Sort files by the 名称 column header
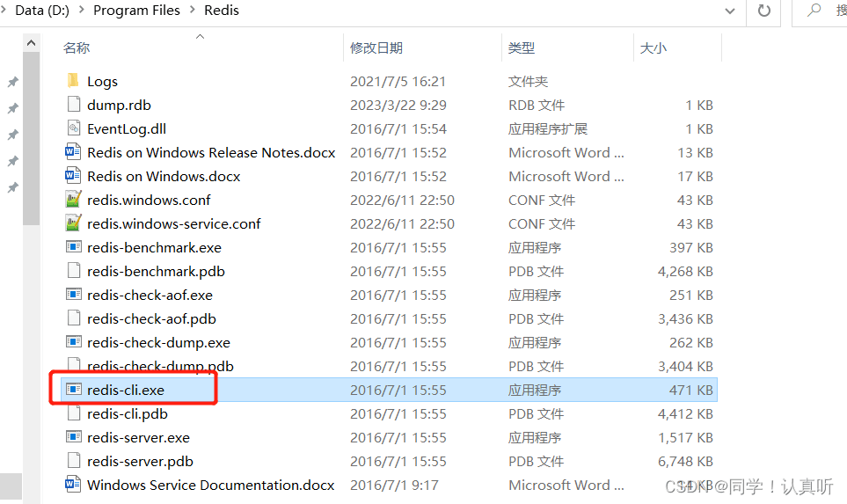This screenshot has width=847, height=504. coord(77,48)
